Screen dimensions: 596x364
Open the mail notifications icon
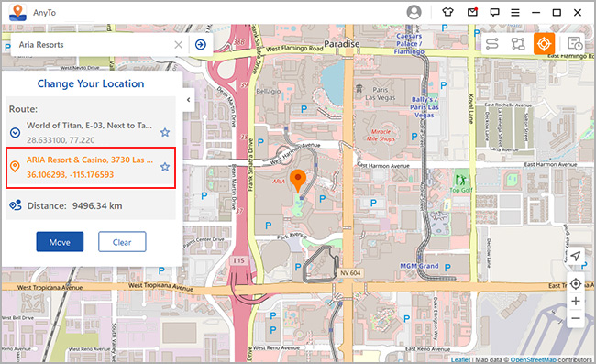click(x=472, y=12)
